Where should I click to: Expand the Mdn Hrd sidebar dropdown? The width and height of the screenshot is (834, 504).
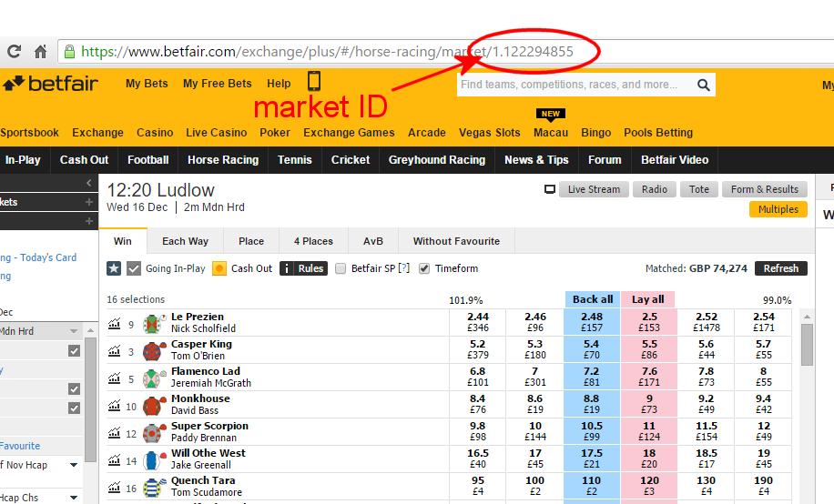click(74, 331)
